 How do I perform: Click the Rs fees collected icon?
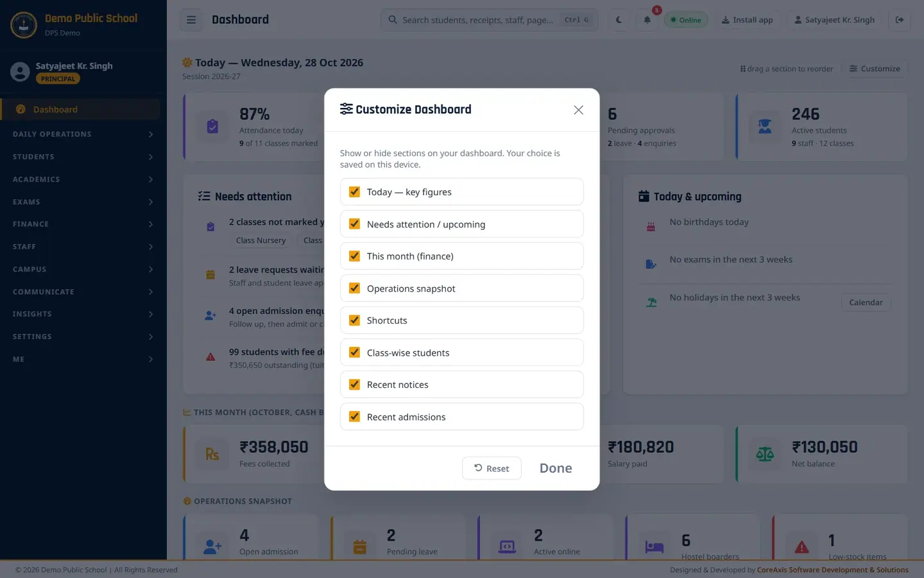tap(212, 454)
